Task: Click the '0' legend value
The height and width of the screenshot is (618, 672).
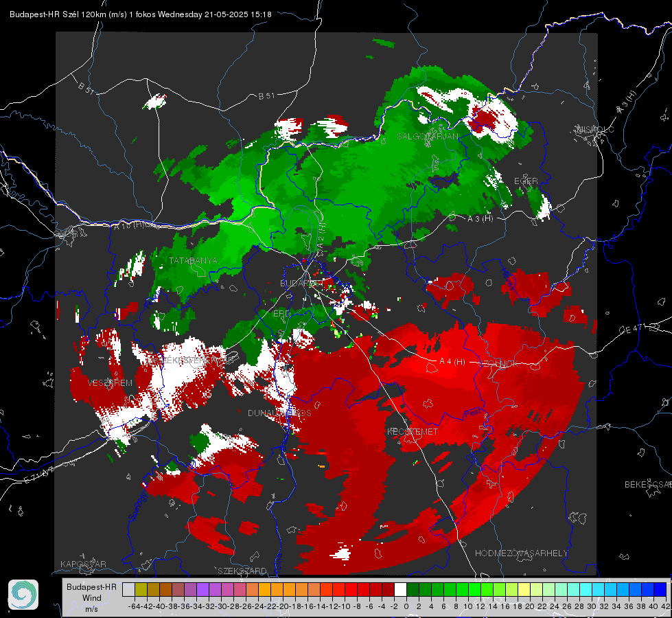Action: (x=406, y=606)
